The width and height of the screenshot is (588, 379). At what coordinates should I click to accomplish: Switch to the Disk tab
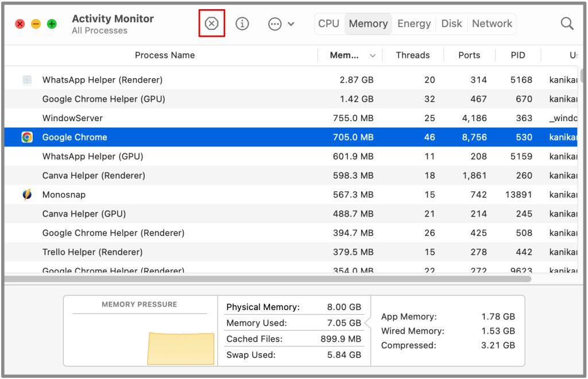pyautogui.click(x=451, y=24)
